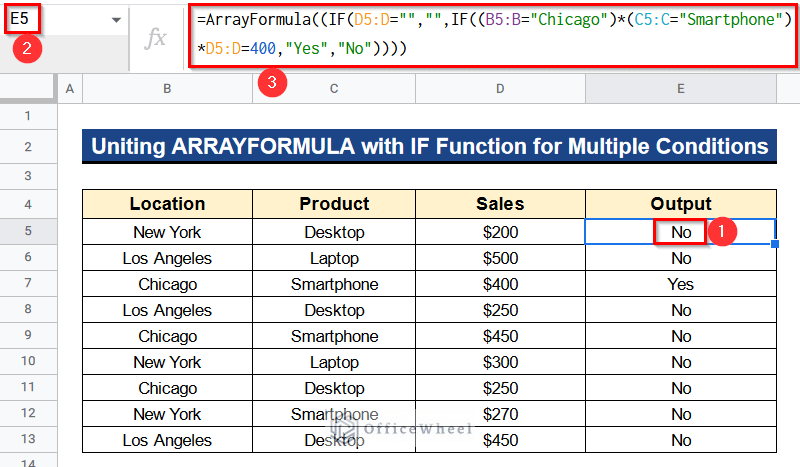Click '$250' sales cell in row 8
800x467 pixels.
[500, 310]
